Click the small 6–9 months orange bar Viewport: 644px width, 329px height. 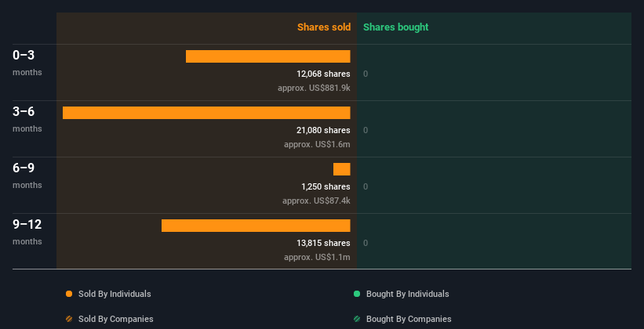(x=342, y=169)
